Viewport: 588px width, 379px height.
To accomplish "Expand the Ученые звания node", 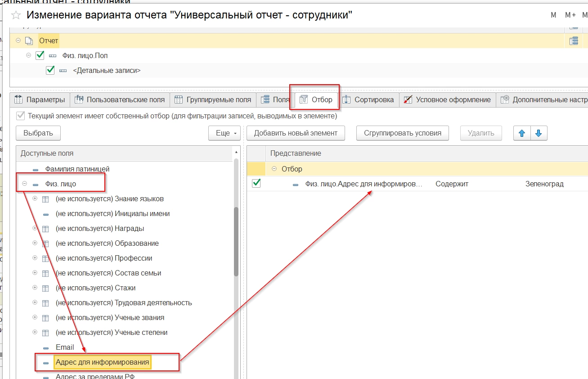I will click(x=35, y=317).
